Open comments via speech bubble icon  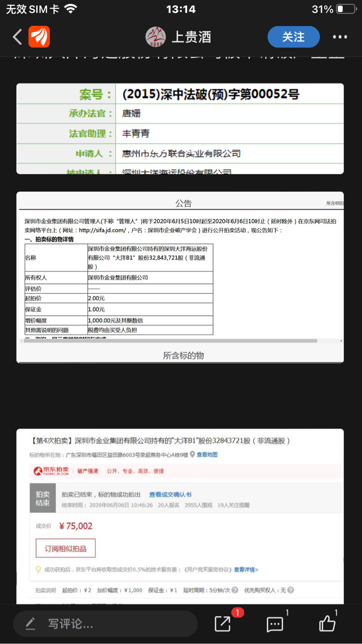click(x=275, y=625)
